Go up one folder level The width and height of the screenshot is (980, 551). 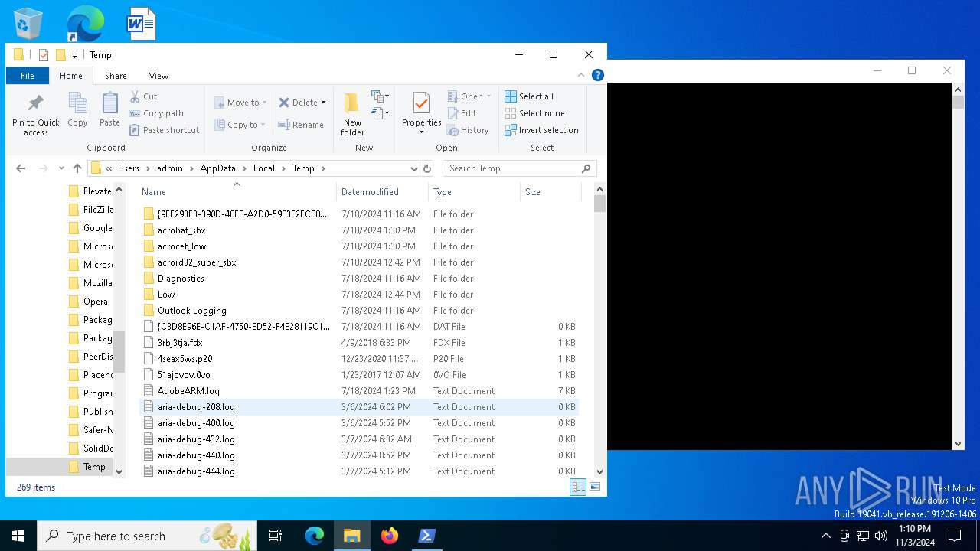[x=77, y=168]
